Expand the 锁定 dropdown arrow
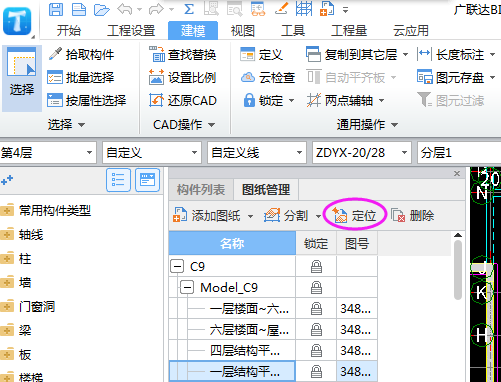The width and height of the screenshot is (501, 382). pyautogui.click(x=292, y=101)
